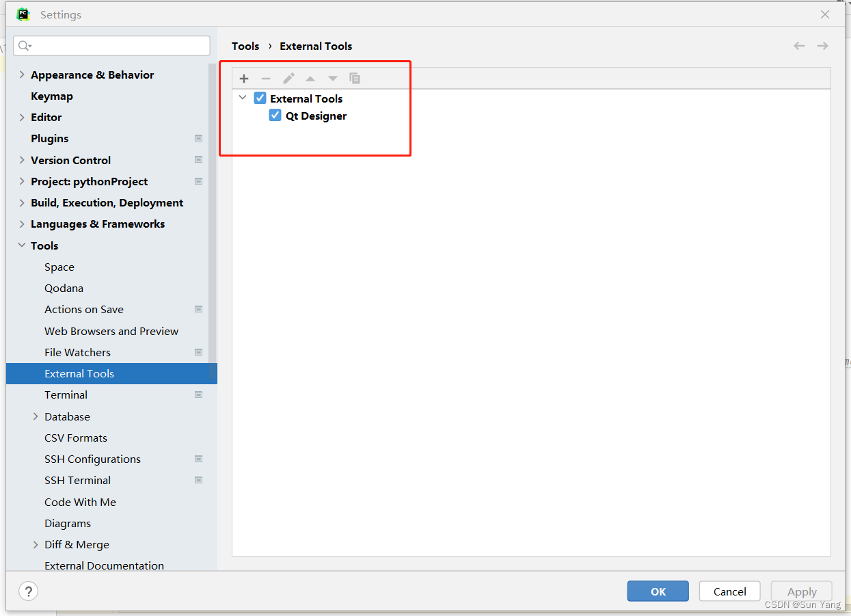
Task: Toggle the Qt Designer checkbox
Action: click(275, 116)
